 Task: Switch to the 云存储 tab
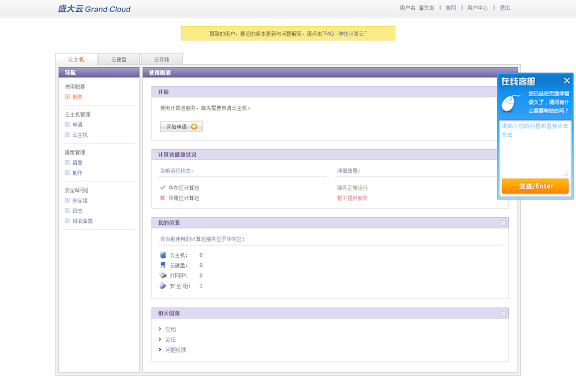pyautogui.click(x=162, y=59)
